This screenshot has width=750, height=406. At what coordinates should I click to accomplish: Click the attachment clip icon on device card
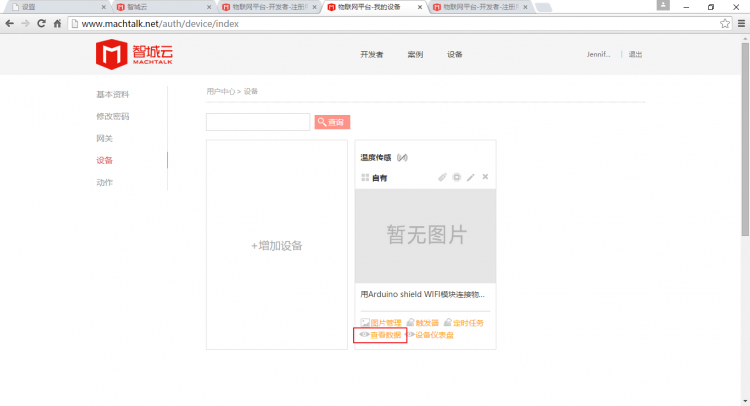442,177
